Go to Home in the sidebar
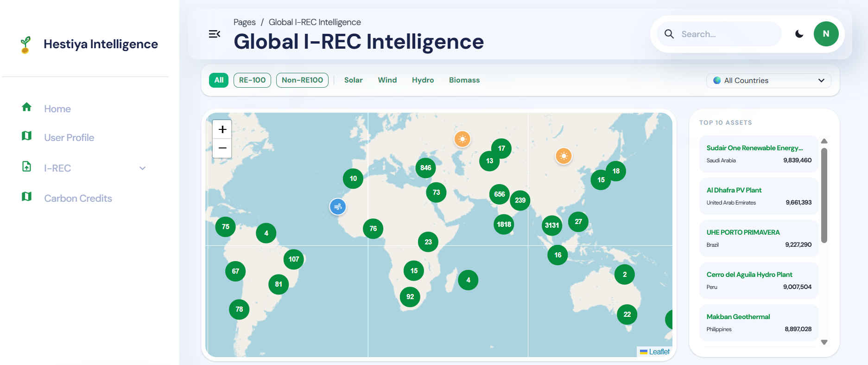This screenshot has width=868, height=365. pyautogui.click(x=57, y=109)
